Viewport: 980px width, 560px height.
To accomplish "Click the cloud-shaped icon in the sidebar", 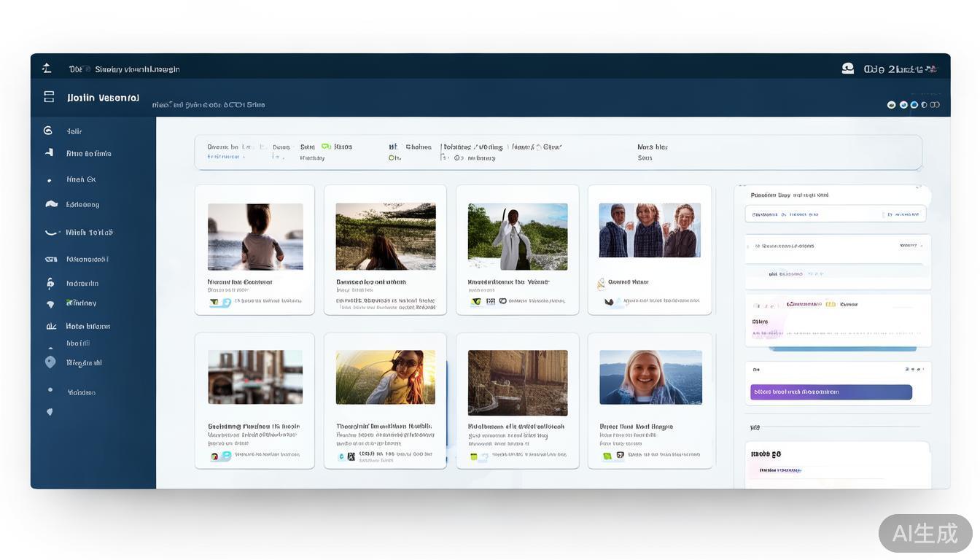I will point(51,204).
